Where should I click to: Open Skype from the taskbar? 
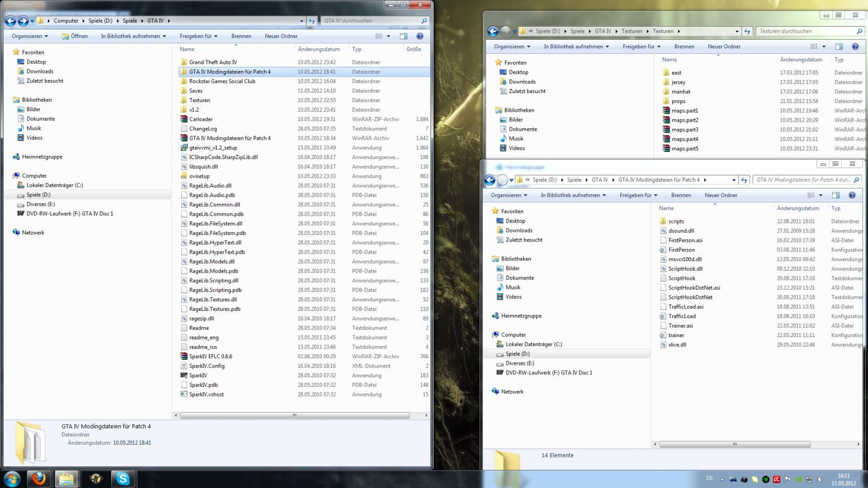coord(123,478)
